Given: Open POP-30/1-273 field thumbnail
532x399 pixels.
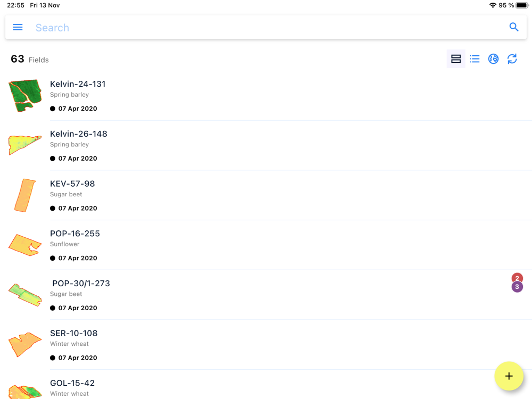Looking at the screenshot, I should [x=25, y=295].
